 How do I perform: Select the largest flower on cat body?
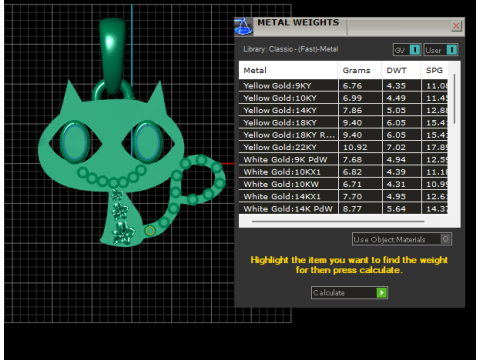coord(123,233)
